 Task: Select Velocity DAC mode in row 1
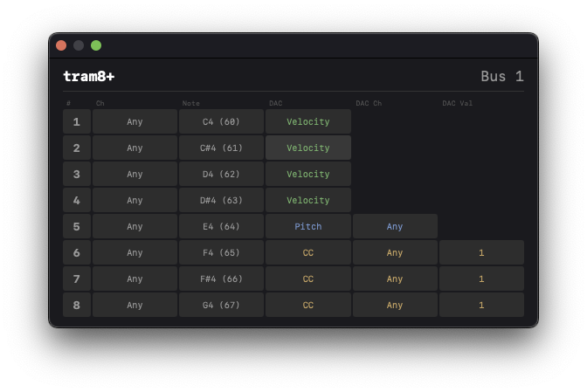tap(308, 121)
